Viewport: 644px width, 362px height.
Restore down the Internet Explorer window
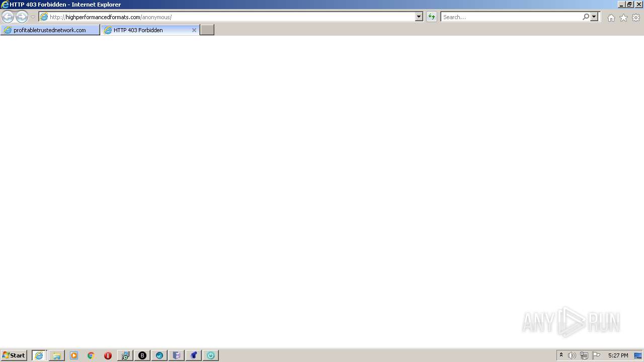[629, 5]
